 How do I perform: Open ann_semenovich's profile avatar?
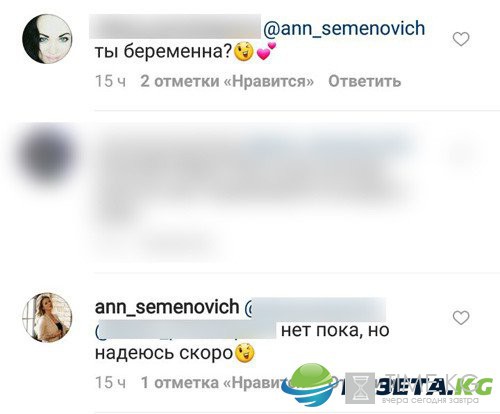click(x=47, y=318)
